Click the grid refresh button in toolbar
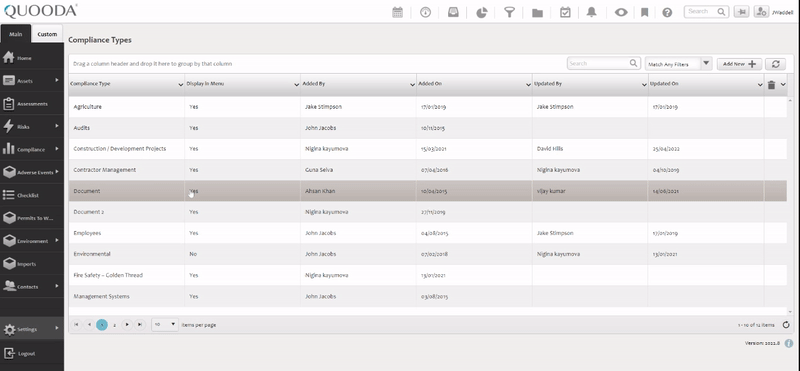This screenshot has width=800, height=371. coord(776,64)
